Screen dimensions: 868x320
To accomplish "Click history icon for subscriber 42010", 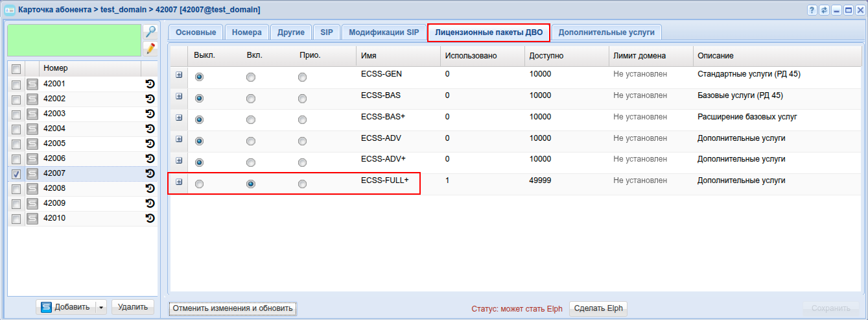I will coord(150,218).
